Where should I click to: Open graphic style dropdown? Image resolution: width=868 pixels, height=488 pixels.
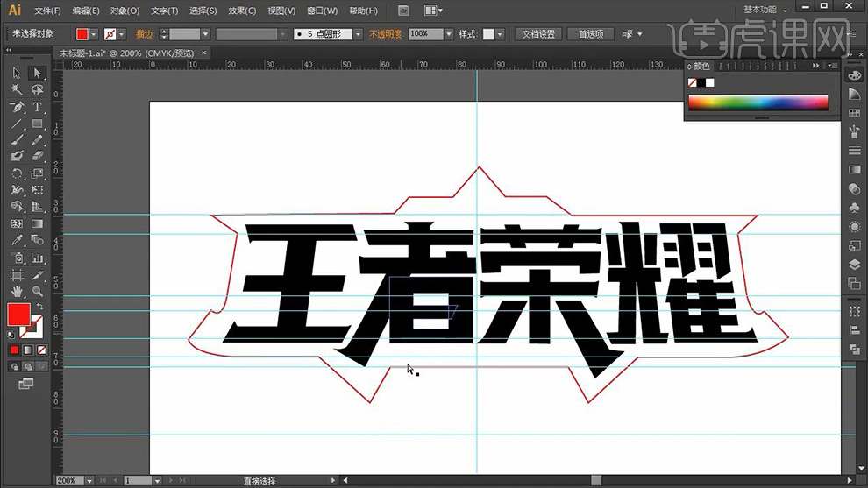[x=500, y=34]
